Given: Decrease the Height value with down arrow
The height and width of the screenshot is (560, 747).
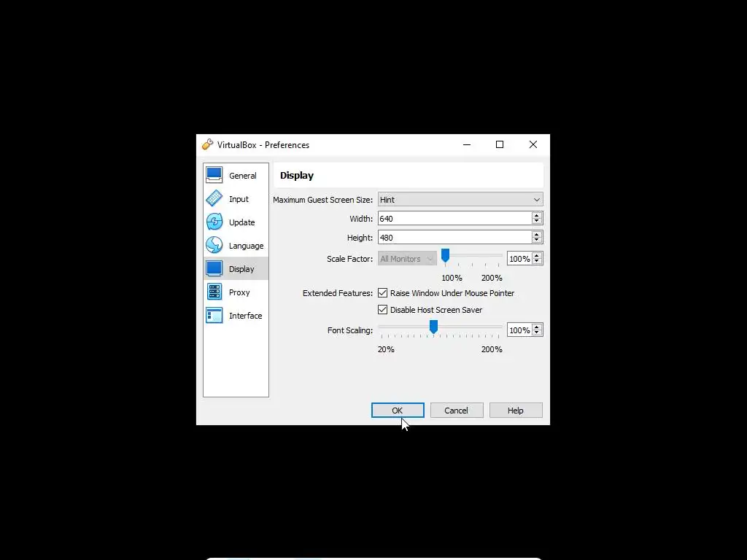Looking at the screenshot, I should tap(537, 241).
